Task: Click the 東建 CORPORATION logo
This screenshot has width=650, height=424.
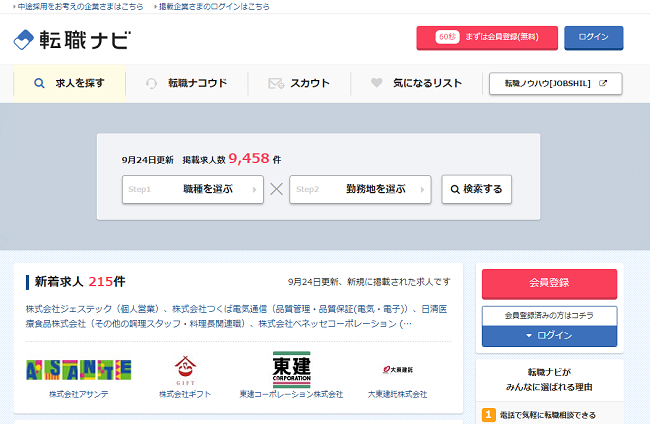Action: (291, 369)
